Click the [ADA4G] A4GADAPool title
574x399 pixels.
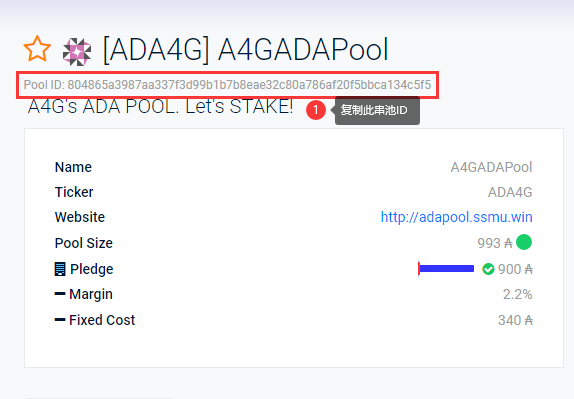(x=245, y=50)
